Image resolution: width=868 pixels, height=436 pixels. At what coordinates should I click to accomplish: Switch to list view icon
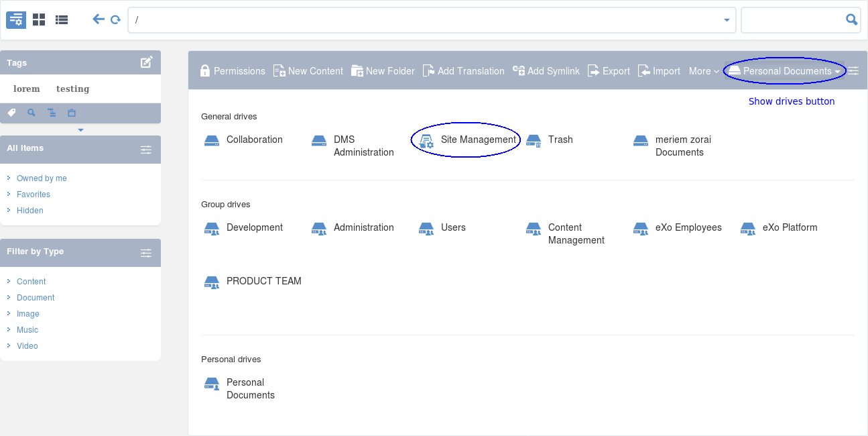(62, 19)
